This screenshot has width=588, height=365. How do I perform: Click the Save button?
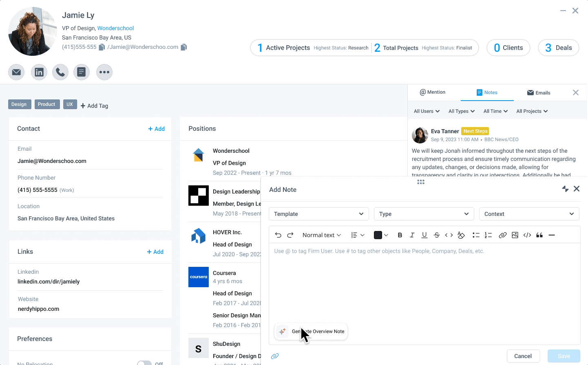[x=564, y=356]
